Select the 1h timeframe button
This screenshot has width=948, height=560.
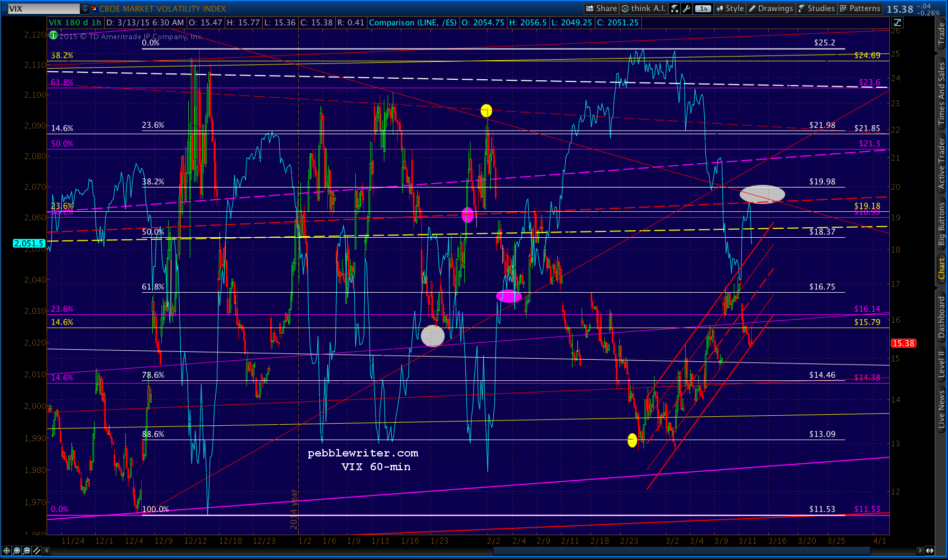click(x=703, y=8)
